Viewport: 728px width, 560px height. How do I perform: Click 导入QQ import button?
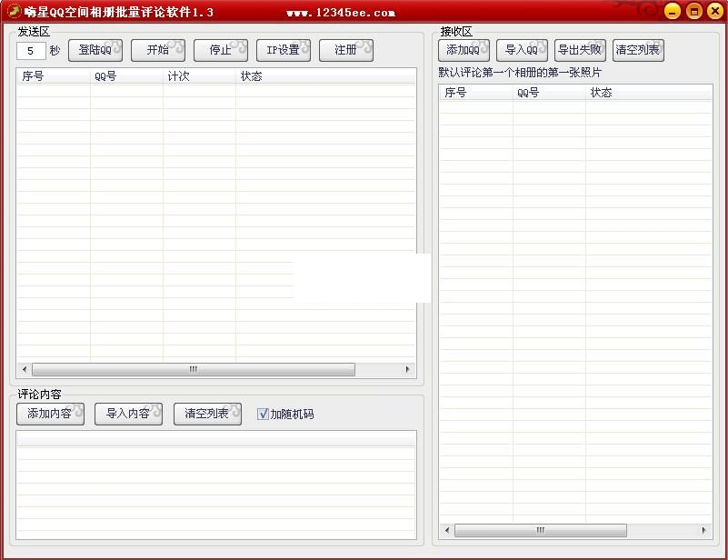[x=522, y=50]
